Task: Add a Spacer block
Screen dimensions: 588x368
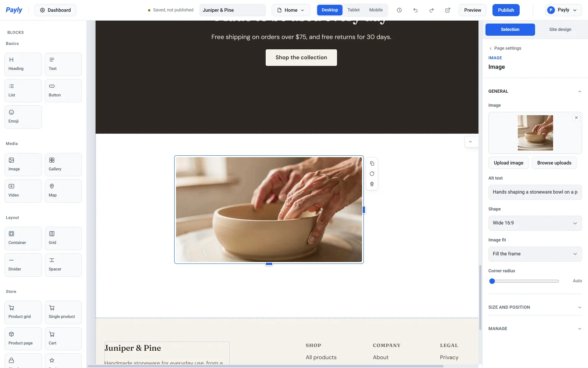Action: click(x=63, y=265)
